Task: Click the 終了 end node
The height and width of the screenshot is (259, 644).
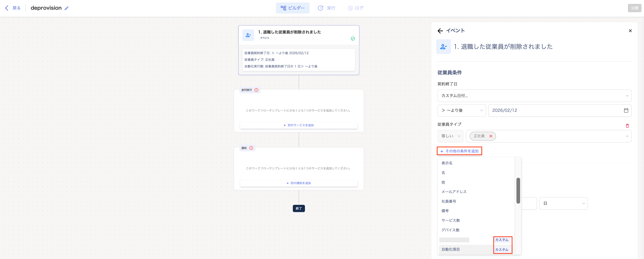Action: 299,208
